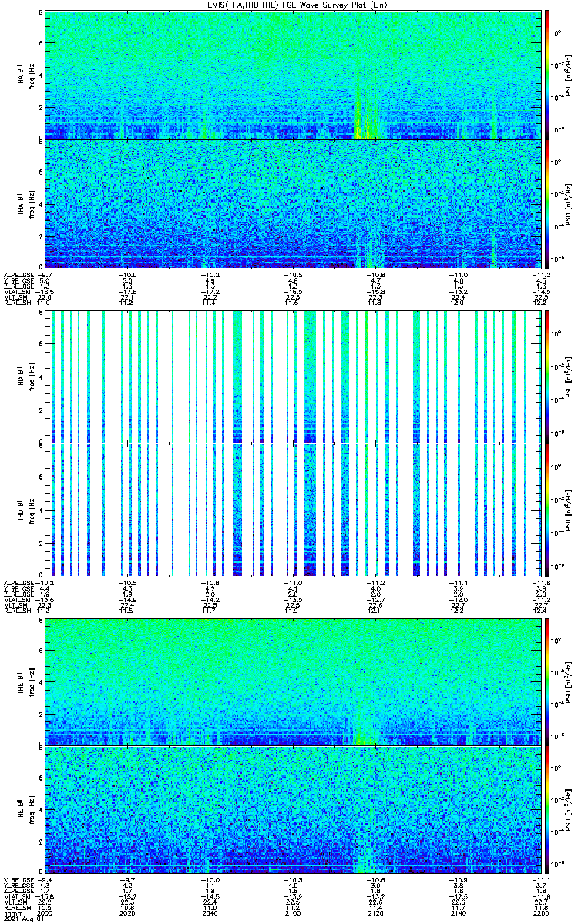Viewport: 578px width, 924px height.
Task: Click the '-10.6' X_RE_GSE value under THE panels
Action: pyautogui.click(x=375, y=879)
